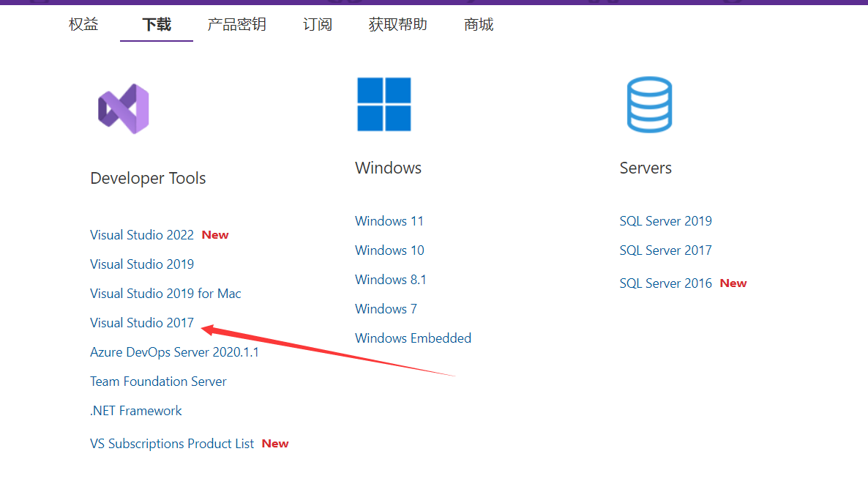Click the Servers database icon
Viewport: 868px width, 495px height.
649,105
